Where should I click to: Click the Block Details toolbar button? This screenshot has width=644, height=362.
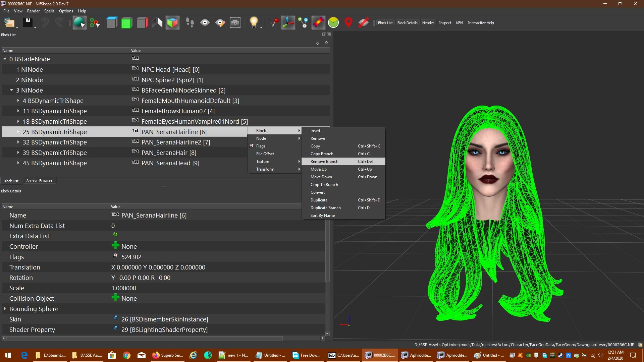(407, 23)
